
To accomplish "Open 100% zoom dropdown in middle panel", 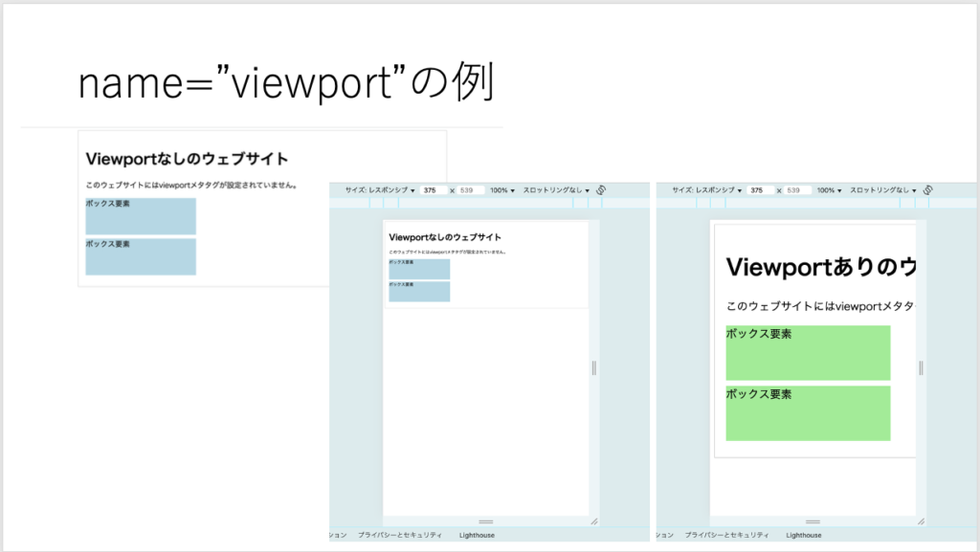I will [x=502, y=190].
